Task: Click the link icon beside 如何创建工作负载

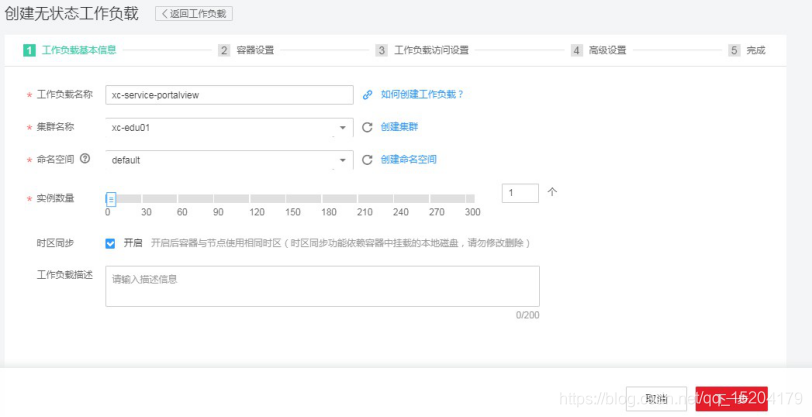Action: click(x=367, y=95)
